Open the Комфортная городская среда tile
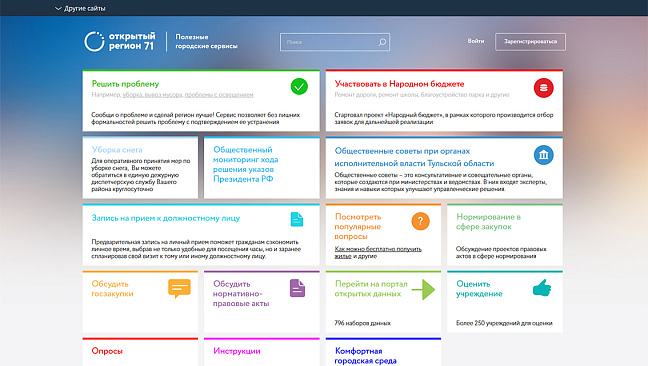Viewport: 648px width, 366px height. coord(383,352)
